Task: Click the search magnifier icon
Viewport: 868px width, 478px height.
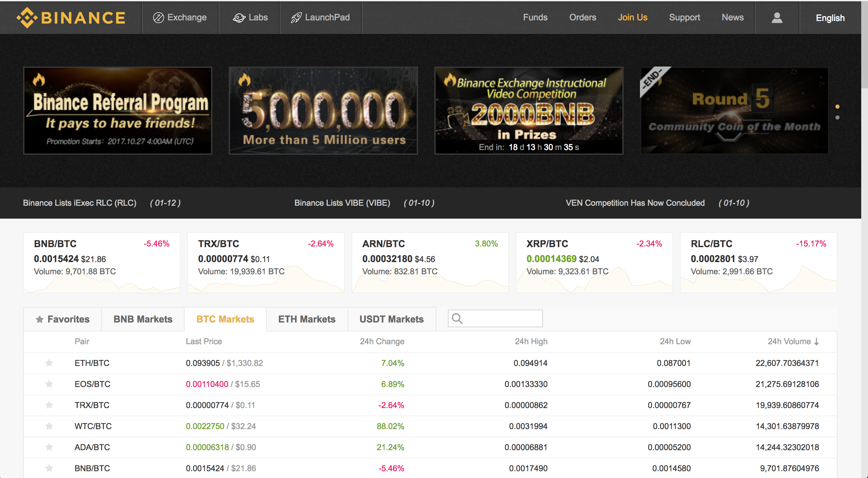Action: coord(457,318)
